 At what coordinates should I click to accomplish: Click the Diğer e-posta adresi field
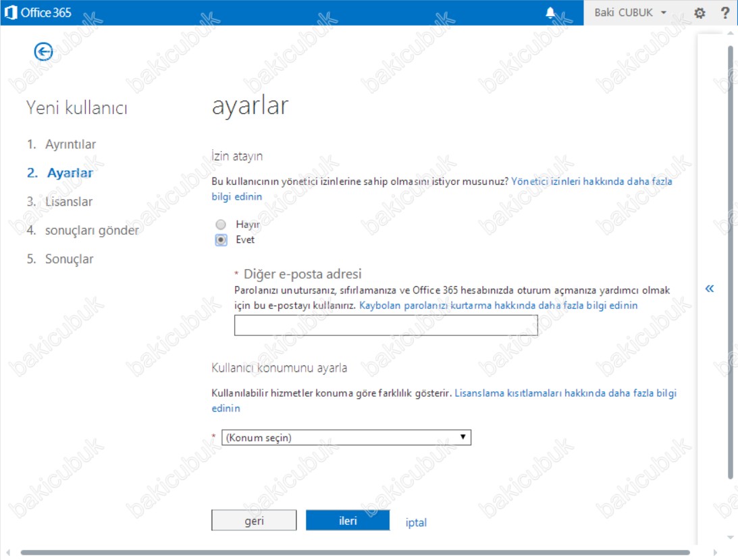pos(386,325)
